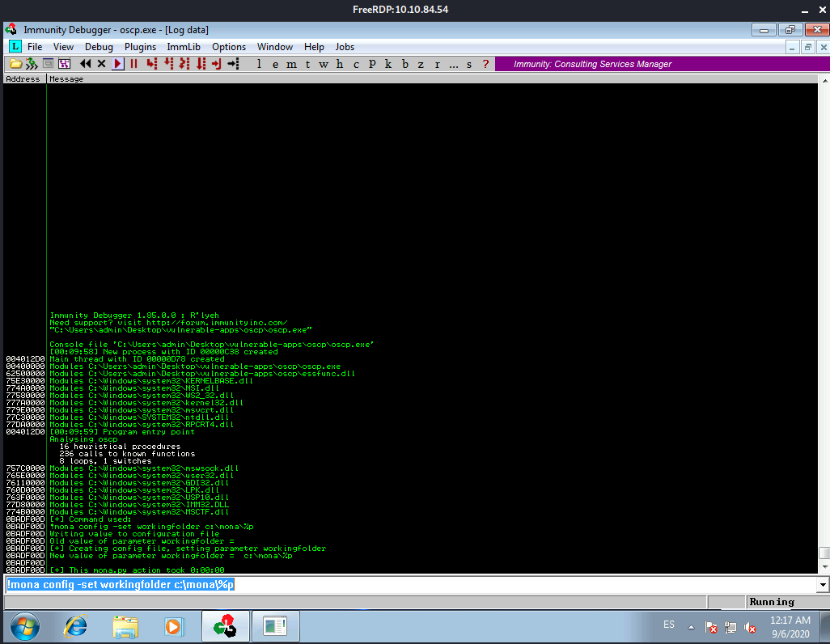The height and width of the screenshot is (644, 830).
Task: Open the Jobs menu
Action: click(345, 47)
